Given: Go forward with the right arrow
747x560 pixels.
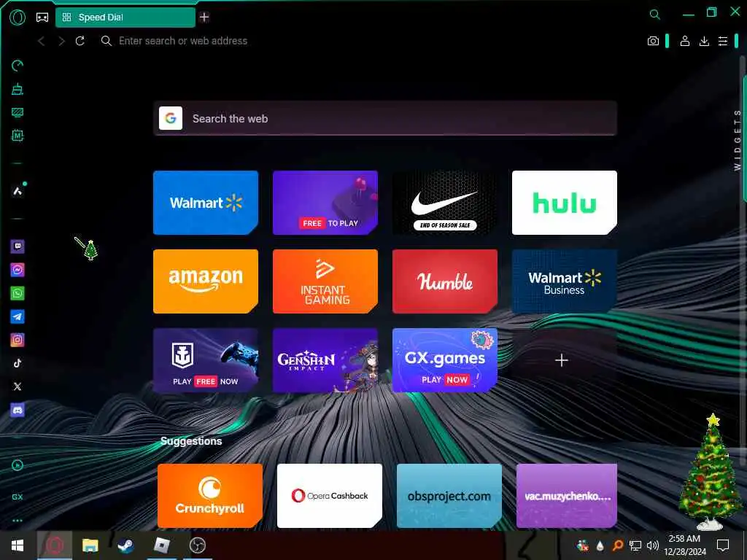Looking at the screenshot, I should [61, 42].
